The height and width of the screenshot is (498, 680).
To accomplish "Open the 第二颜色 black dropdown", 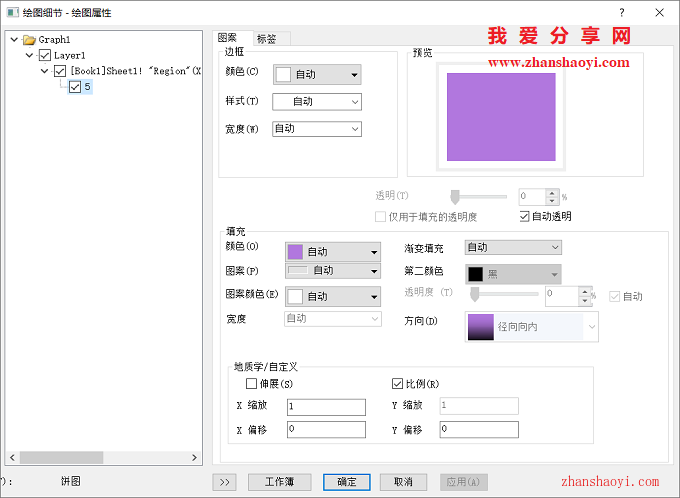I will (x=513, y=274).
